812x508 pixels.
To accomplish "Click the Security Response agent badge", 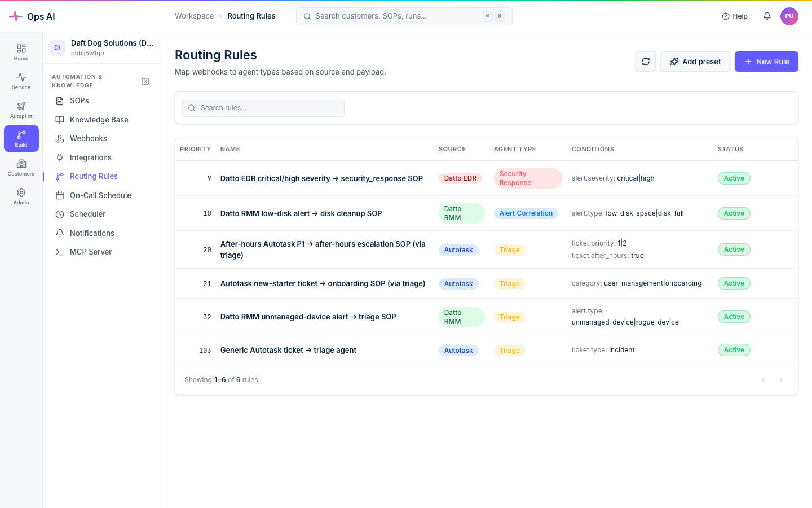I will click(x=528, y=178).
